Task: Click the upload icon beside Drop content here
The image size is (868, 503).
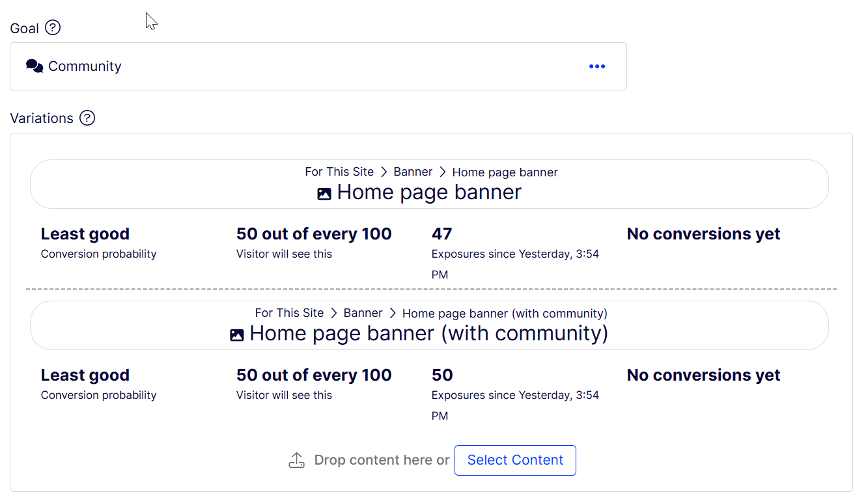Action: click(297, 461)
